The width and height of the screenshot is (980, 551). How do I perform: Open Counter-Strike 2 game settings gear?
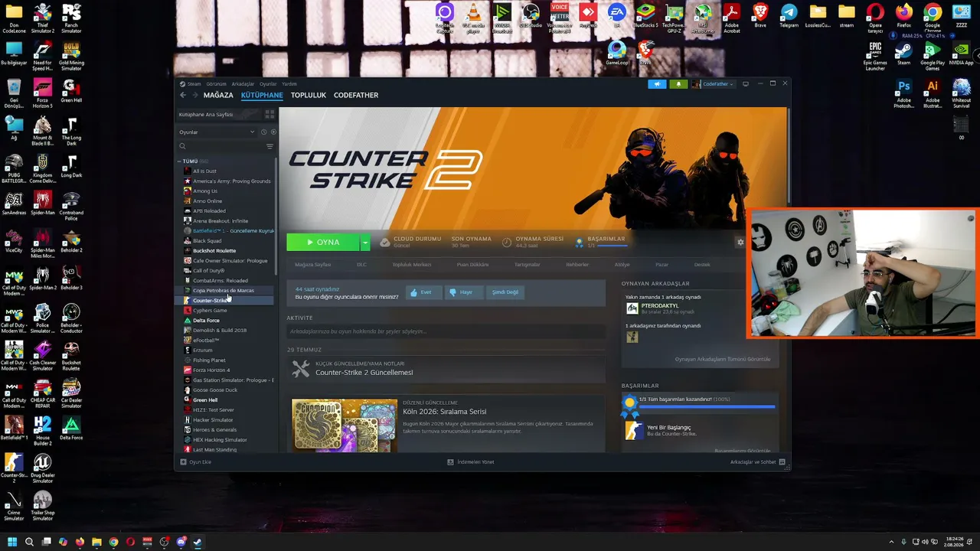pyautogui.click(x=740, y=242)
